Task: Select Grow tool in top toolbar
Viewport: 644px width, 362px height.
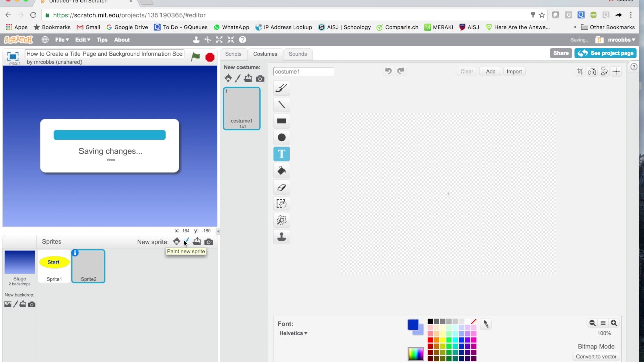Action: pos(219,40)
